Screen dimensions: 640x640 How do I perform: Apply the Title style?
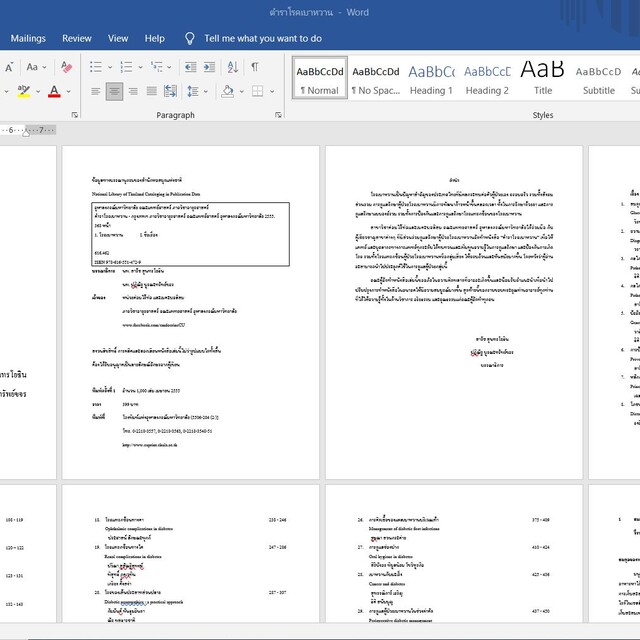pyautogui.click(x=543, y=78)
